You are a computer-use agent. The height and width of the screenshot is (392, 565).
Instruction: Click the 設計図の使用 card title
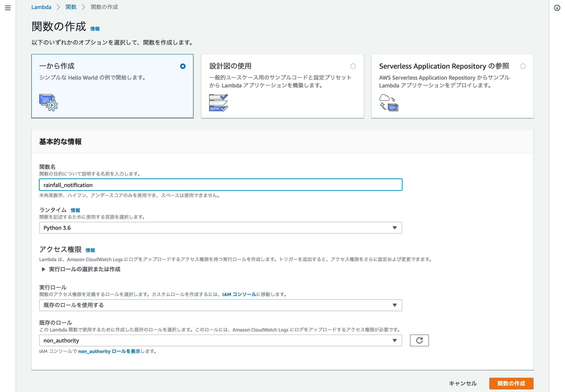230,66
